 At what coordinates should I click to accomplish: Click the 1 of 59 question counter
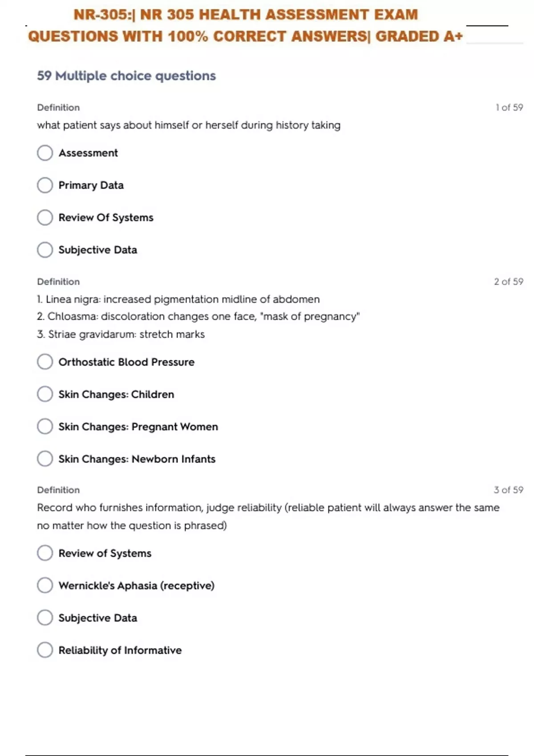pos(509,108)
